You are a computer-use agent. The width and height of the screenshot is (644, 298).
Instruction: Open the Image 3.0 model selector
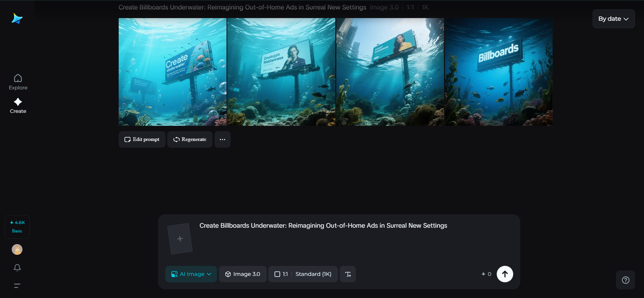[243, 274]
